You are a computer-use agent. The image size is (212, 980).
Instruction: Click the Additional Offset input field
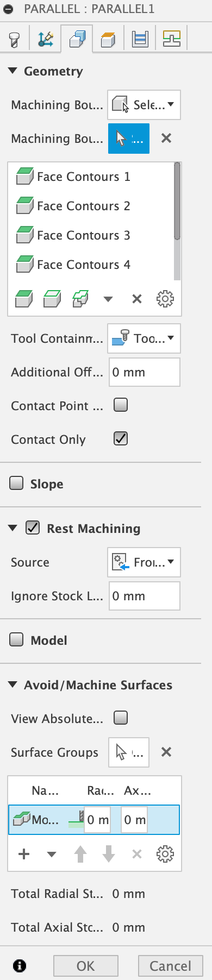(145, 372)
